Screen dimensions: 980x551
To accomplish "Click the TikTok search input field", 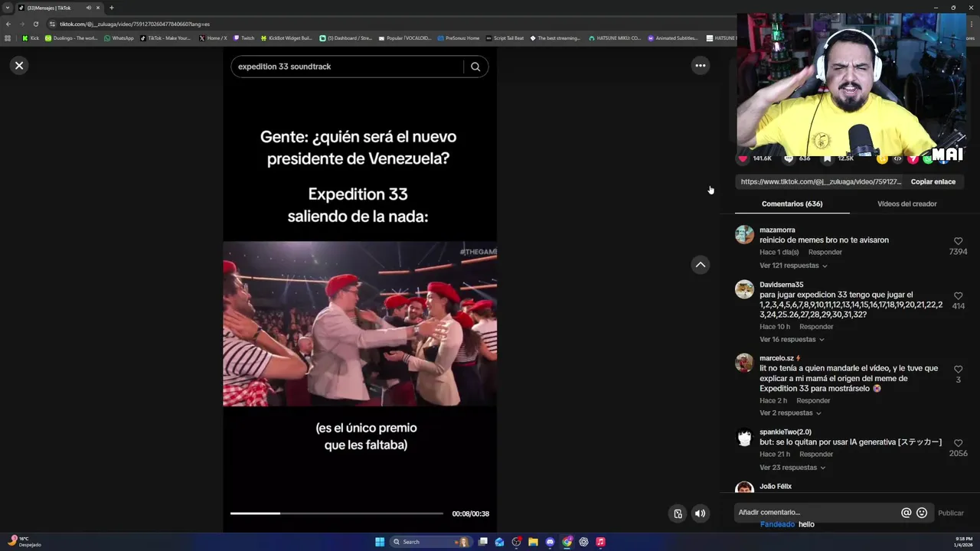I will coord(348,67).
